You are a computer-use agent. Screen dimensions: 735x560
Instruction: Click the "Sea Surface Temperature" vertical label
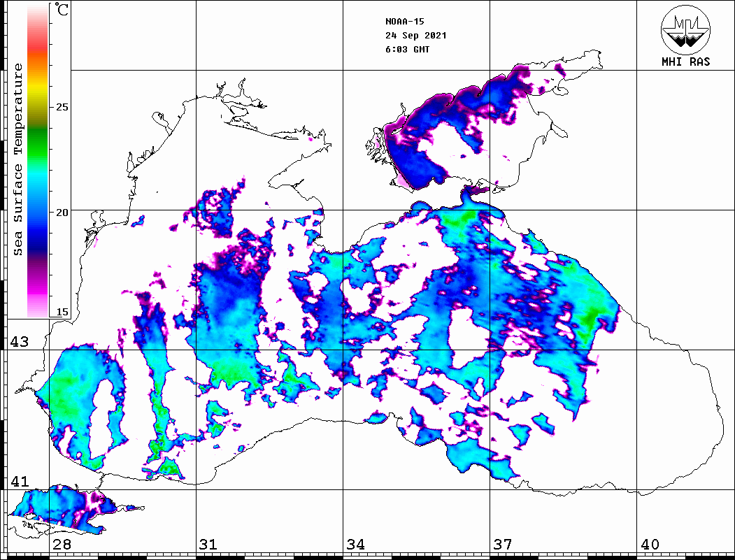click(x=17, y=159)
